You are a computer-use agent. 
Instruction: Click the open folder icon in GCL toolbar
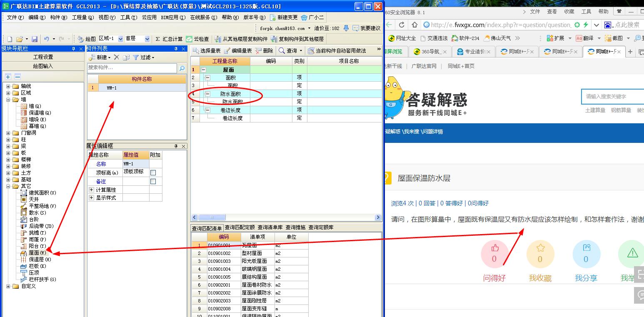point(19,39)
